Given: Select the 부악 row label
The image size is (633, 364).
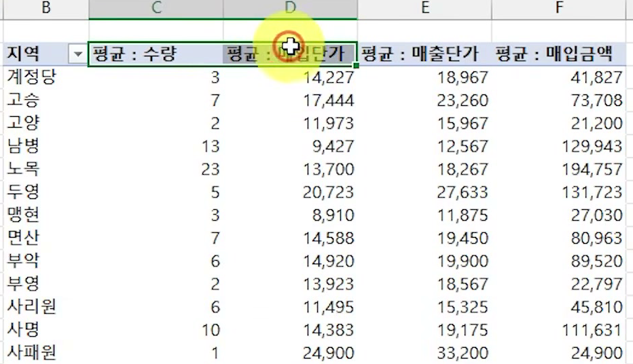Looking at the screenshot, I should pyautogui.click(x=46, y=261).
